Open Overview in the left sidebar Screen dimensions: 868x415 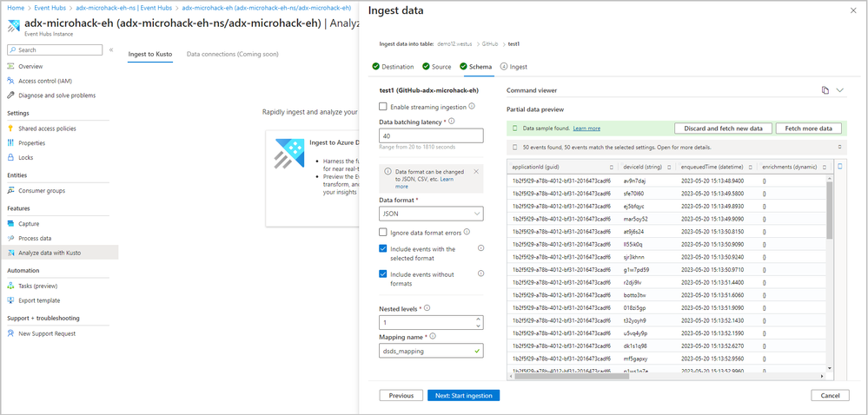click(30, 66)
